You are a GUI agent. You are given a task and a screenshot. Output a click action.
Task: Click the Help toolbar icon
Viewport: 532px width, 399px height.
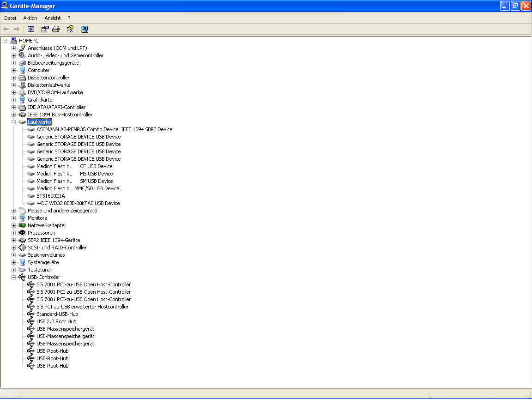pyautogui.click(x=70, y=29)
